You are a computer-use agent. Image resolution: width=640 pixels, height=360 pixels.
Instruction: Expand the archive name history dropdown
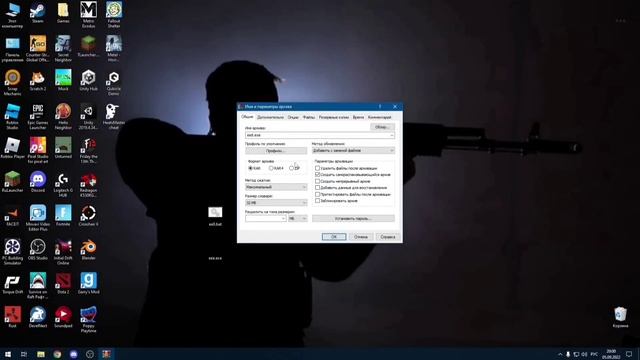coord(392,135)
